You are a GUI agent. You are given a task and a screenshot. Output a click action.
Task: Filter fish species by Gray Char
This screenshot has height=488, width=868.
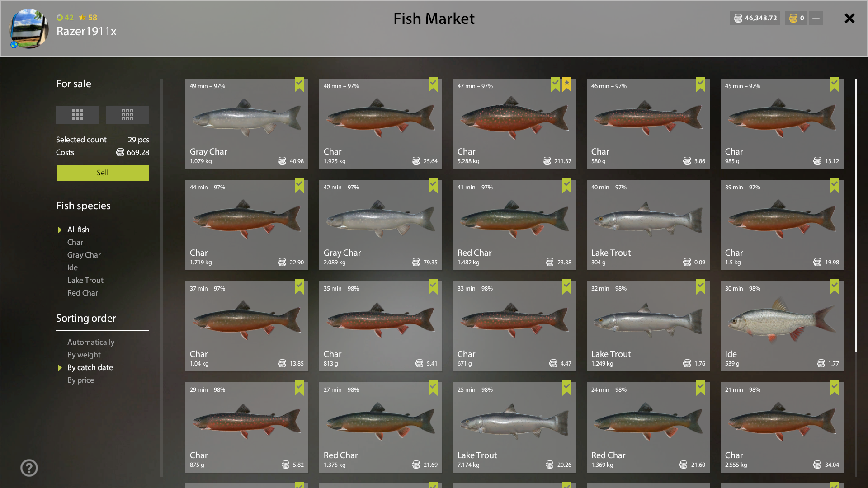[x=84, y=255]
